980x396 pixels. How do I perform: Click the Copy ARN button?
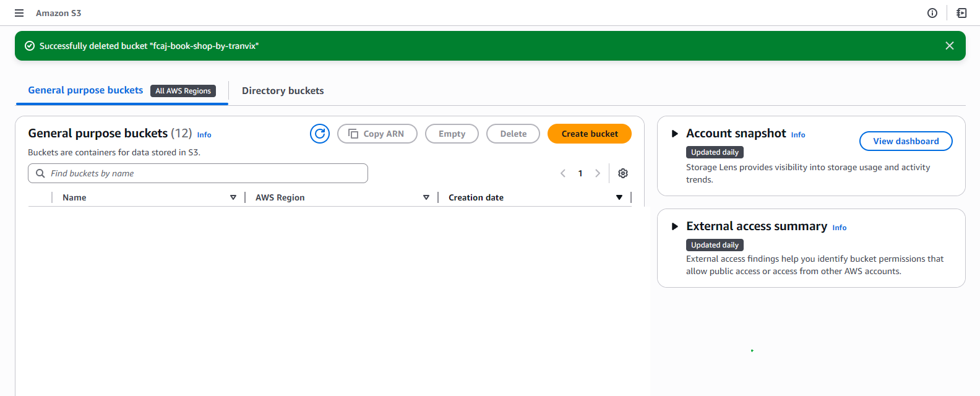(377, 134)
